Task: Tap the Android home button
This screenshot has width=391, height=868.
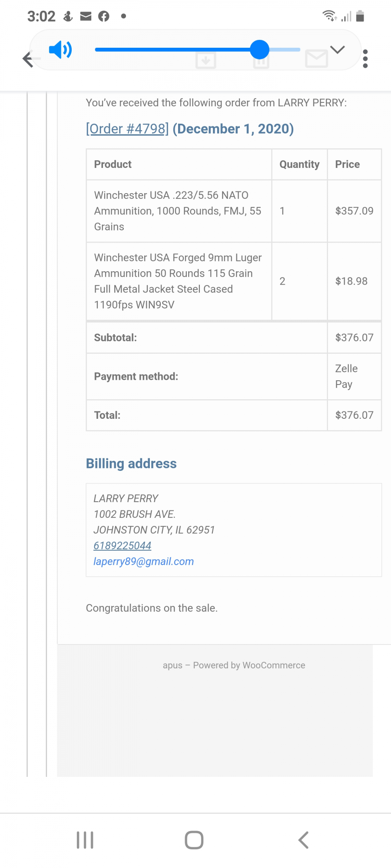Action: pos(194,840)
